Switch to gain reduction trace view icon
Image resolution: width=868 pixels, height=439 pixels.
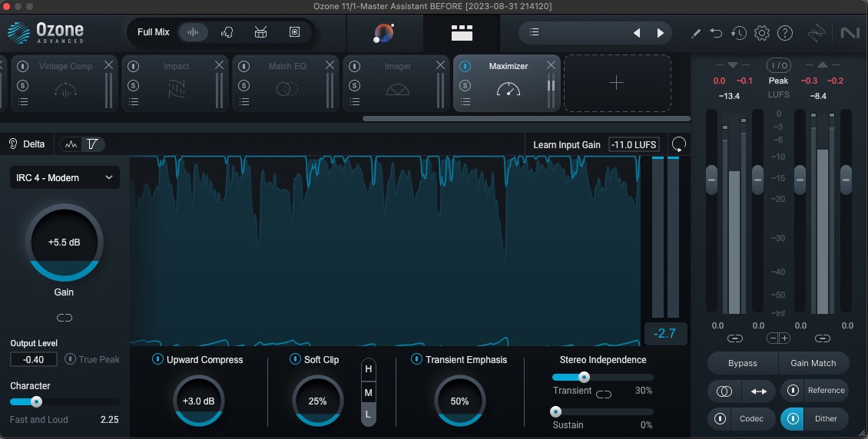click(92, 144)
